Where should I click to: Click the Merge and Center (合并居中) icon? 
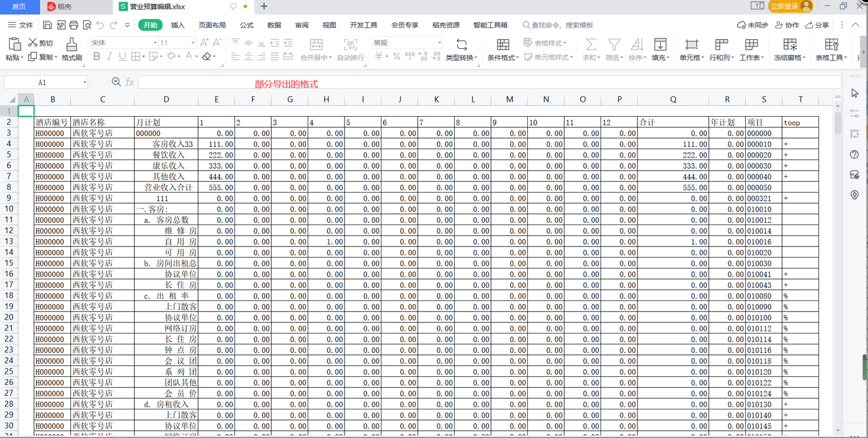[316, 44]
